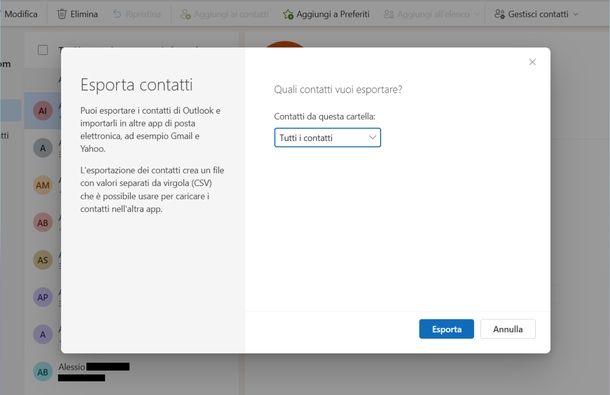Click Elimina in the toolbar

coord(77,14)
